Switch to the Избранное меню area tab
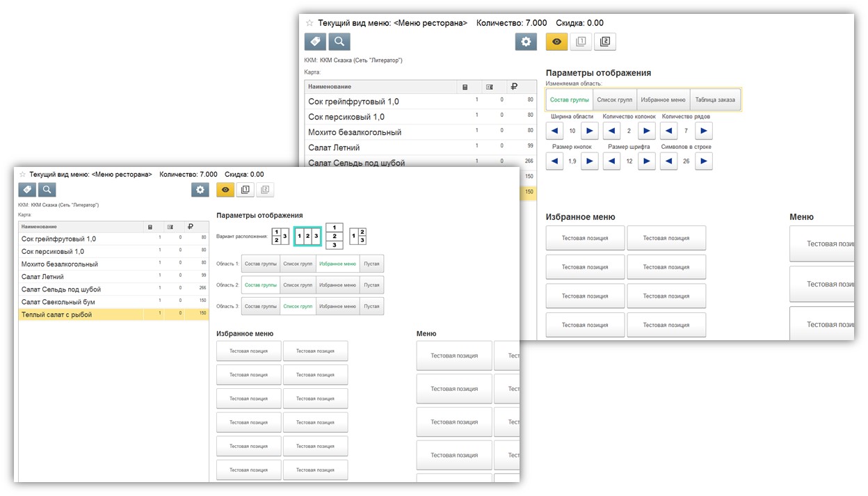 (663, 100)
